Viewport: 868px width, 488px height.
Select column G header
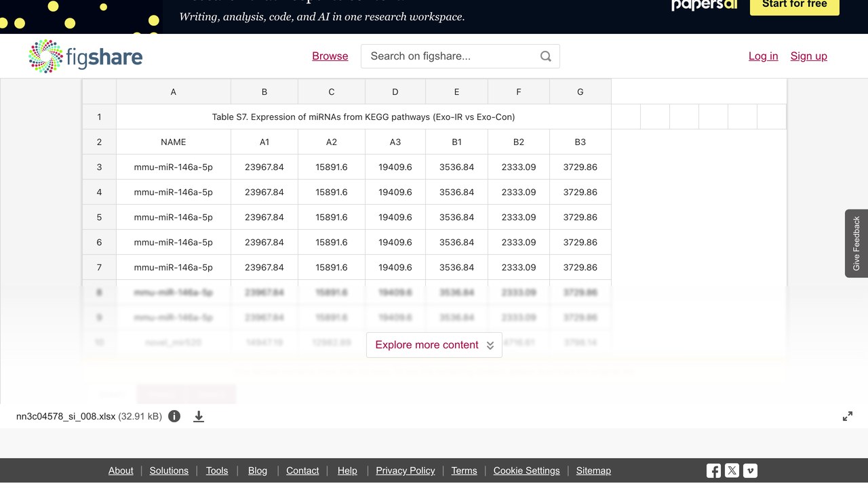[580, 91]
